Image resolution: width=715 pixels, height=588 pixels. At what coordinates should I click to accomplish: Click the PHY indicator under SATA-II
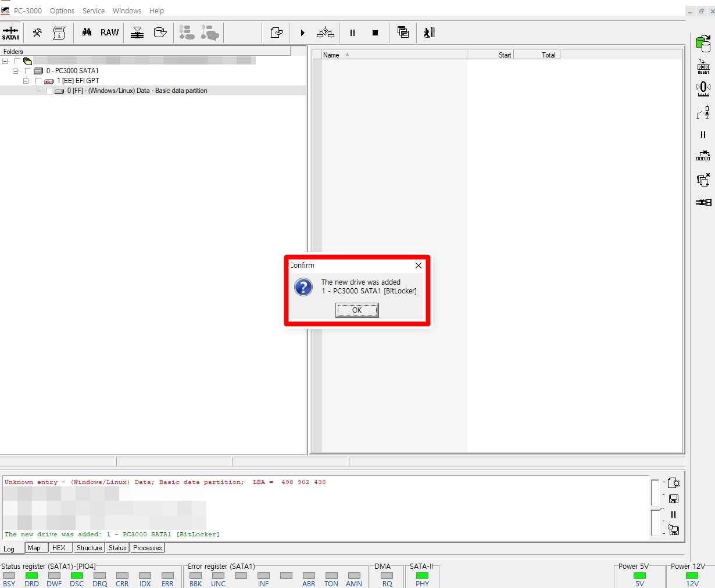coord(423,576)
